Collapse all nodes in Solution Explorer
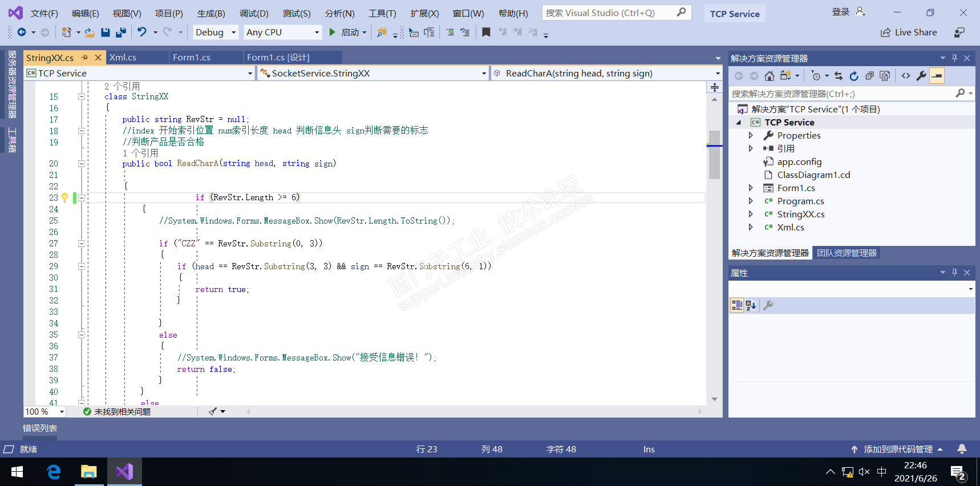980x486 pixels. pos(869,76)
